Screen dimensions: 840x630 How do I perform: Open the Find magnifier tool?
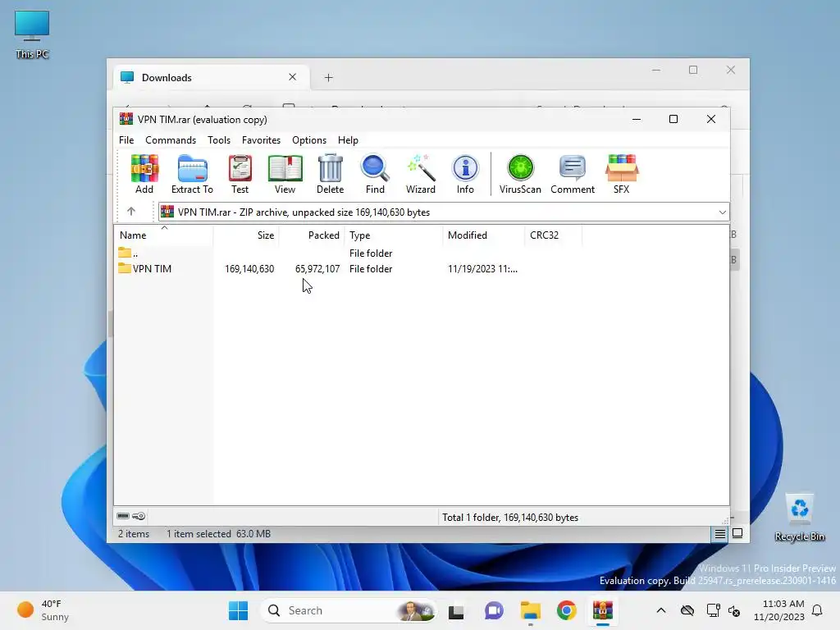tap(375, 174)
